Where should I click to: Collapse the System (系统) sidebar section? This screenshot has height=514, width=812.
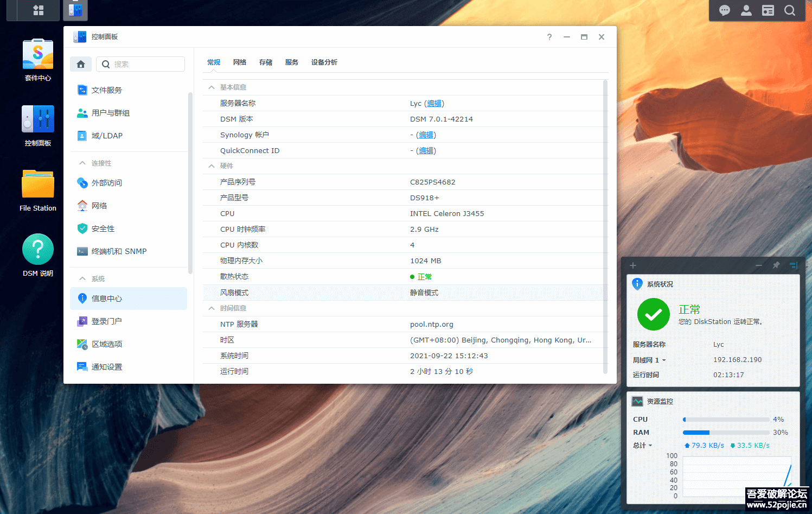[82, 278]
